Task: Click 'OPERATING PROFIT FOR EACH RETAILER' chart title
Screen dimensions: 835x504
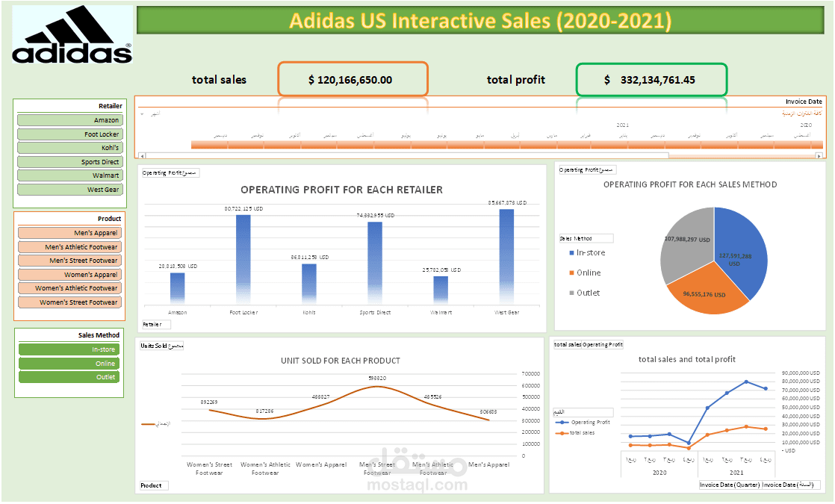Action: [341, 190]
